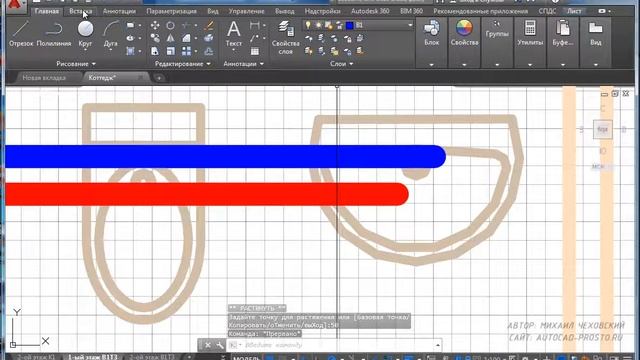Expand the Свойства panel dropdown arrow
The height and width of the screenshot is (360, 640).
pos(464,65)
